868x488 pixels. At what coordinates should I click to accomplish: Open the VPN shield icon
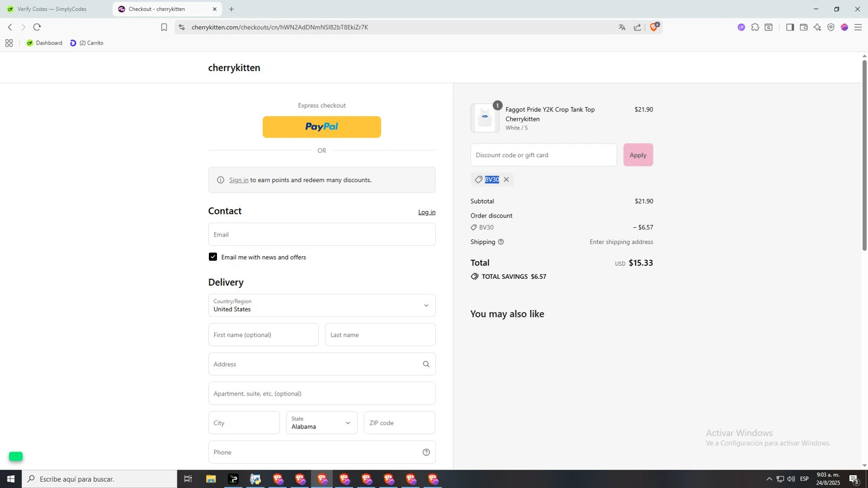coord(831,27)
